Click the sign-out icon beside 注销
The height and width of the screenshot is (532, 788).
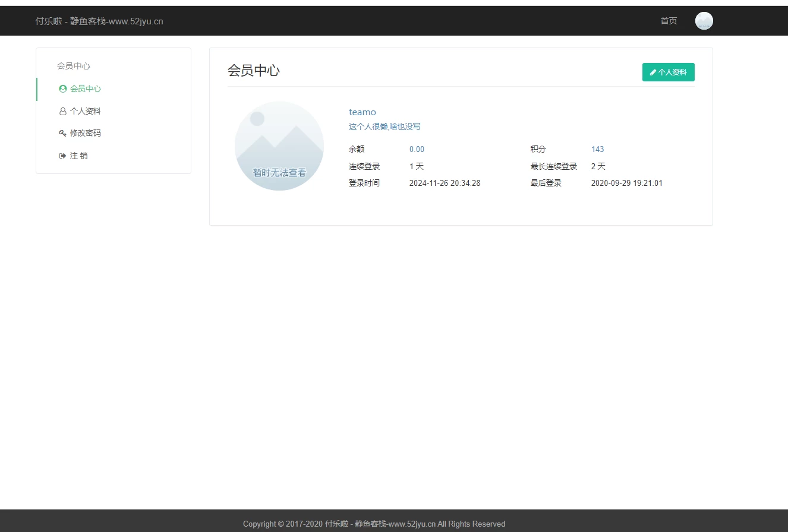[62, 156]
